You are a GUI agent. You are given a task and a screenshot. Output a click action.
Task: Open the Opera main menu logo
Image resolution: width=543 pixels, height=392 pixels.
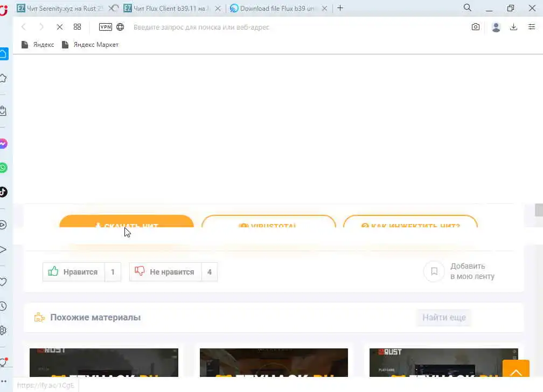(x=3, y=10)
